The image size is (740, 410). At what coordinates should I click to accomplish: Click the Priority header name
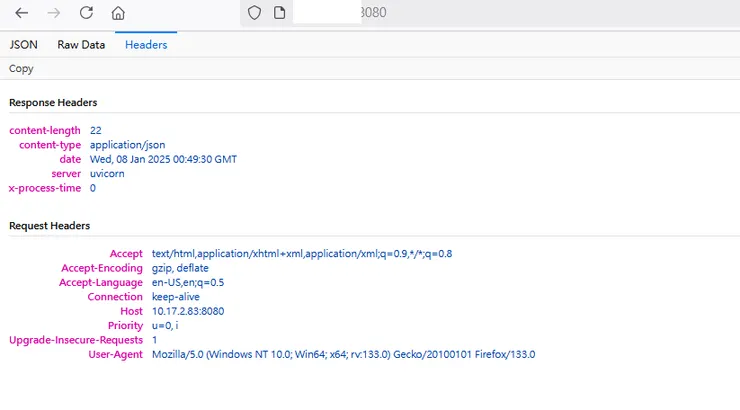(125, 326)
